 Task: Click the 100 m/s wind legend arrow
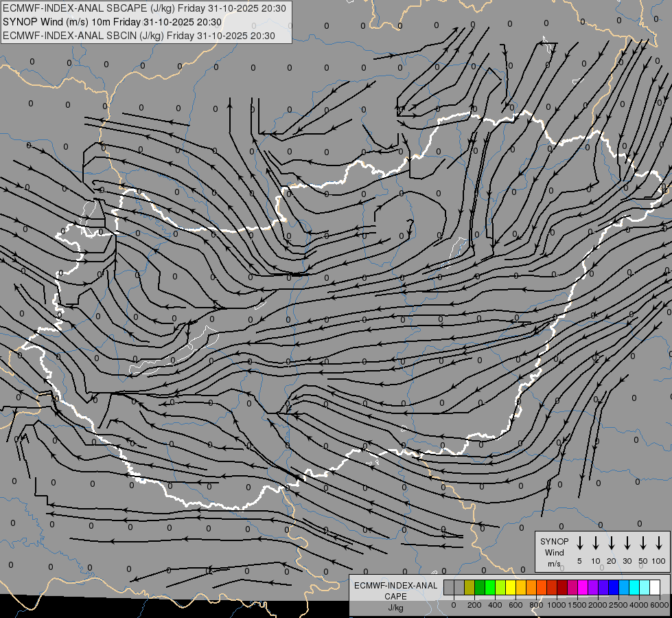[659, 543]
